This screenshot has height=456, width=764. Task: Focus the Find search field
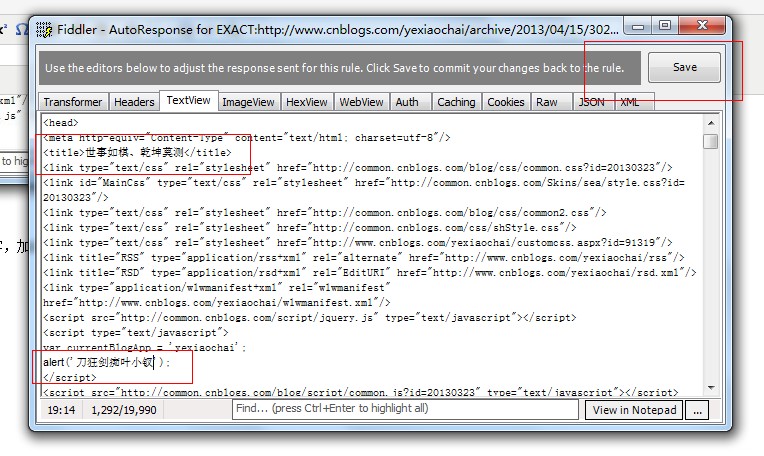405,409
